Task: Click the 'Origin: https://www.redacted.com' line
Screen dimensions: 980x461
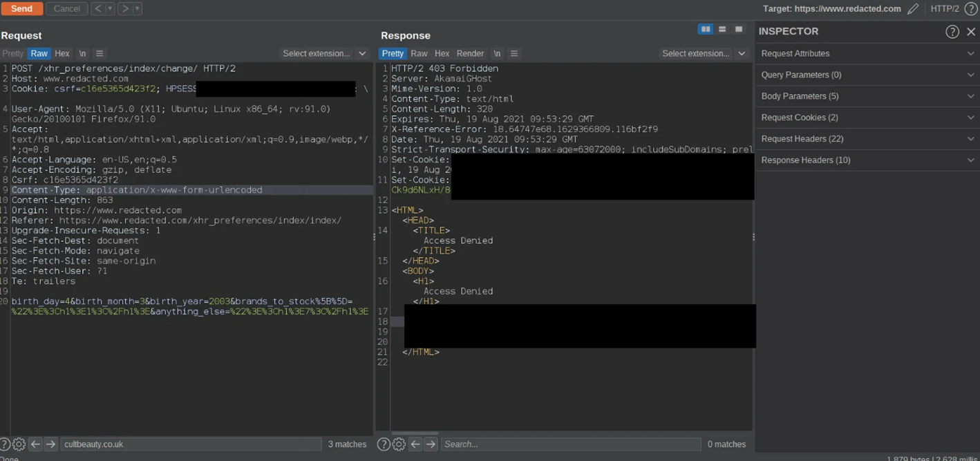Action: click(x=97, y=210)
